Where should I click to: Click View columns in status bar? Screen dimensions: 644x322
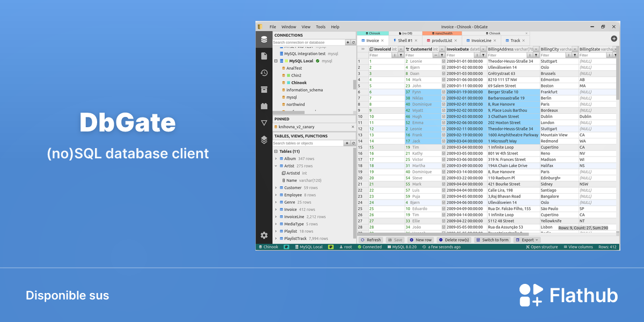pos(577,247)
